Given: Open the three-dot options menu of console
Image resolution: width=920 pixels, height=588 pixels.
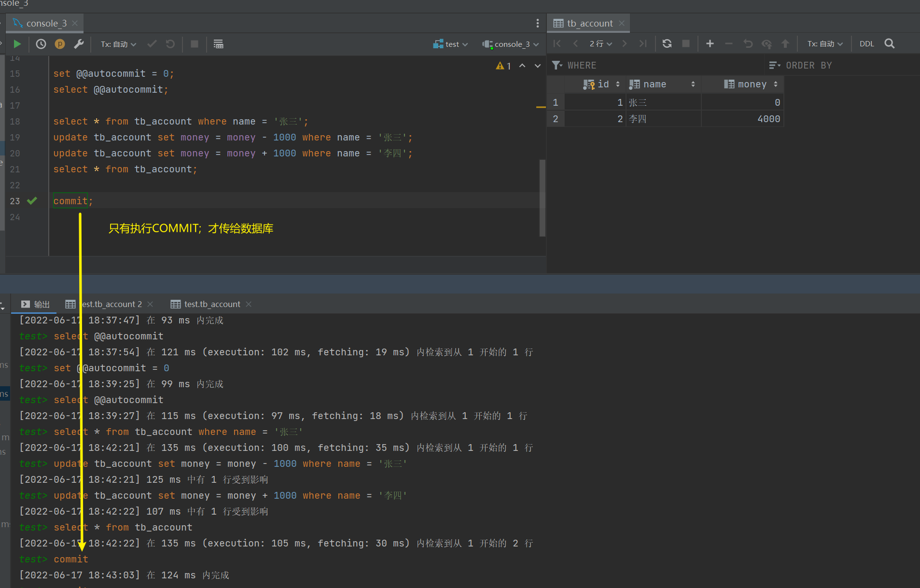Looking at the screenshot, I should (x=537, y=23).
